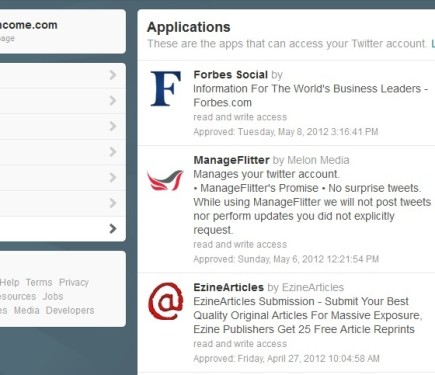This screenshot has width=435, height=375.
Task: Follow the Help footer link
Action: (10, 282)
